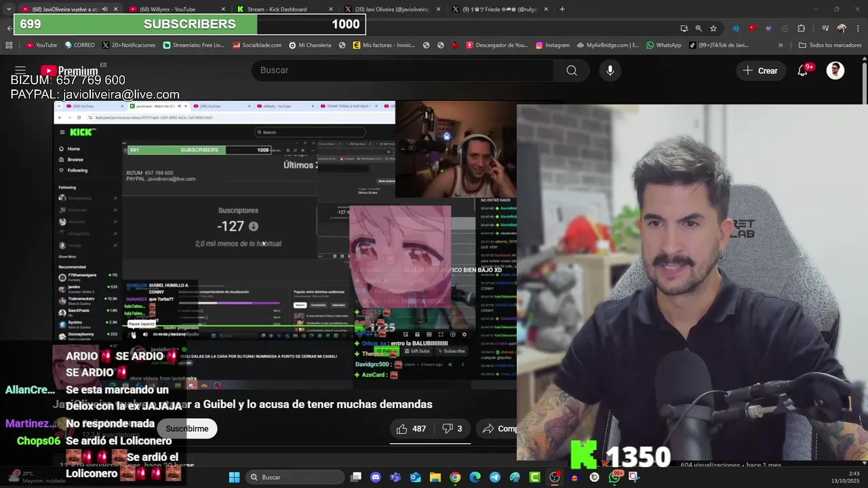The width and height of the screenshot is (868, 488).
Task: Click the heart extension icon in toolbar
Action: [768, 28]
